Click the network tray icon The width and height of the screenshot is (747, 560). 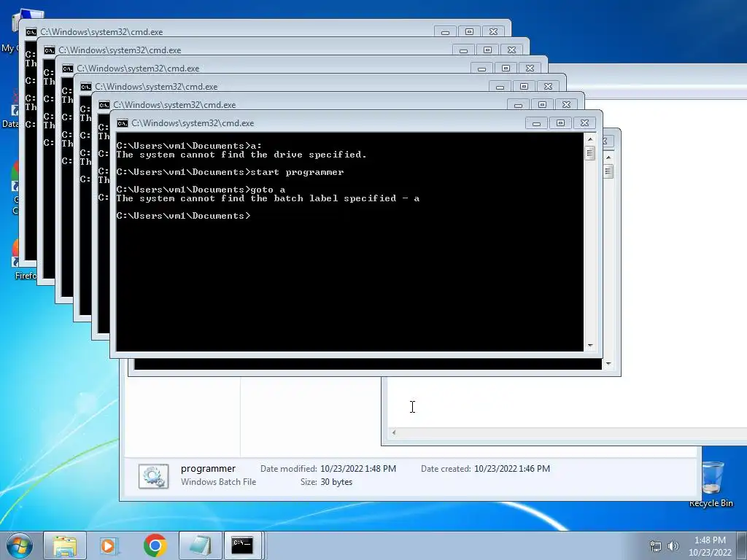coord(656,545)
